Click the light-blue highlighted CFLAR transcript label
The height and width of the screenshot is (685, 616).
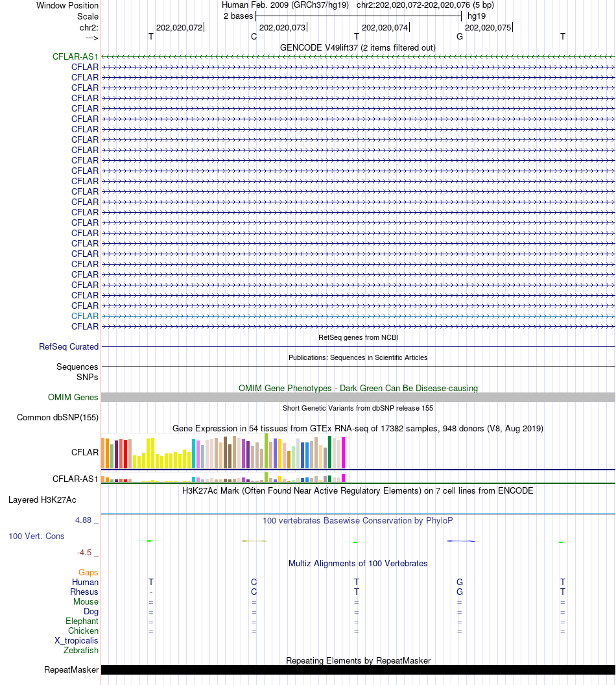(x=85, y=316)
